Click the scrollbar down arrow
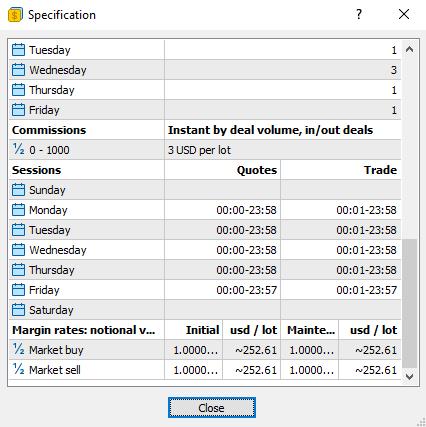426x427 pixels. pyautogui.click(x=409, y=377)
